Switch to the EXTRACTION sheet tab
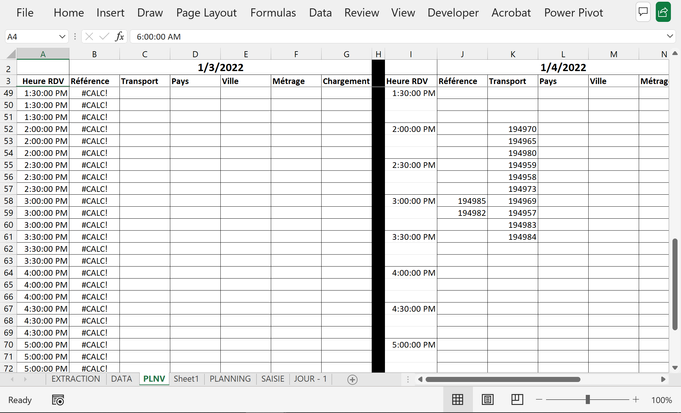681x413 pixels. (76, 379)
